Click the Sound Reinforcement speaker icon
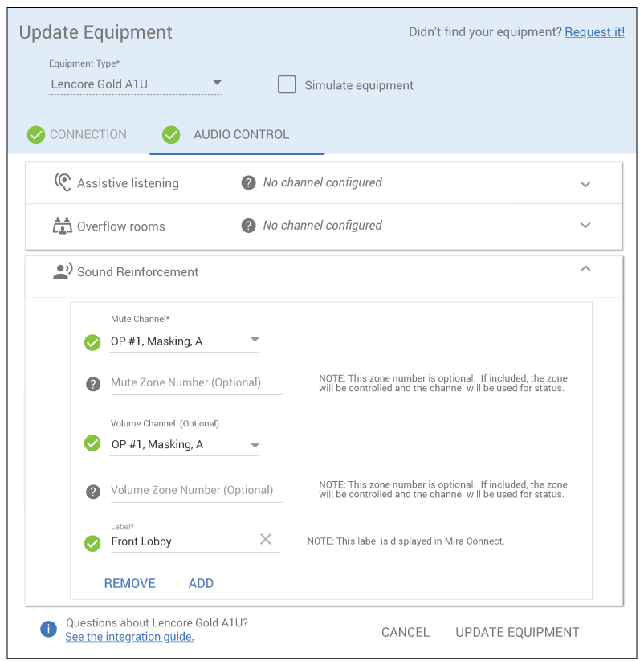This screenshot has width=644, height=661. (x=63, y=271)
